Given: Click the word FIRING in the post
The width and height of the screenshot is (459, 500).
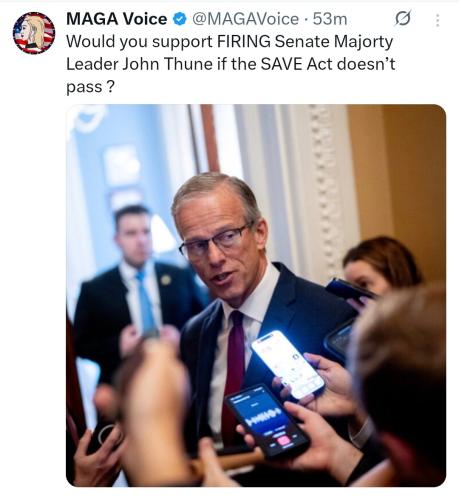Looking at the screenshot, I should click(244, 42).
